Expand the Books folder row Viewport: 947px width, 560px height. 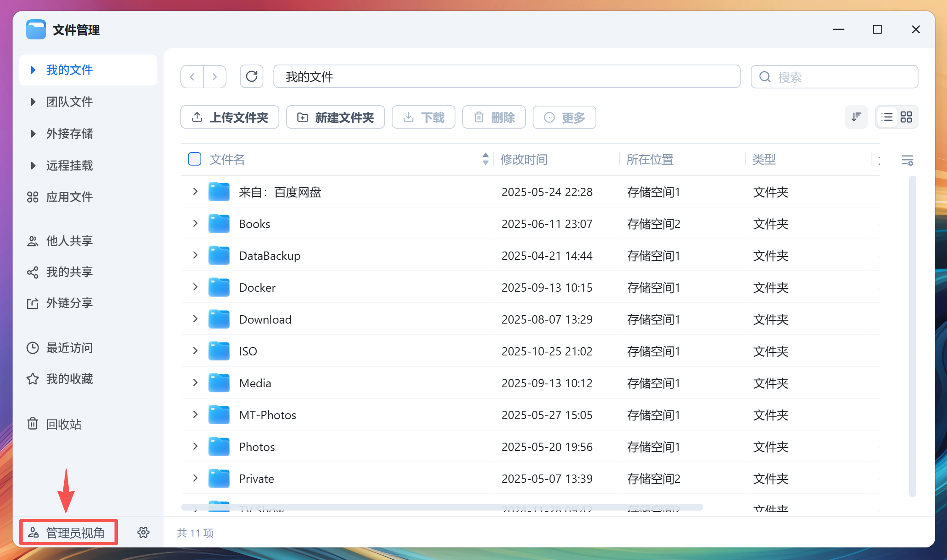pos(195,223)
